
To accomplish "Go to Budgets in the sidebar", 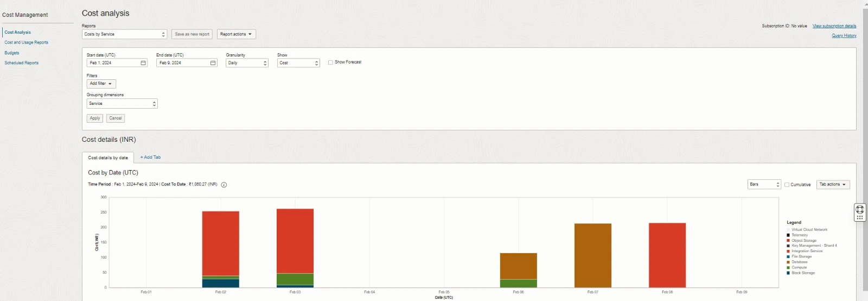I will coord(12,53).
